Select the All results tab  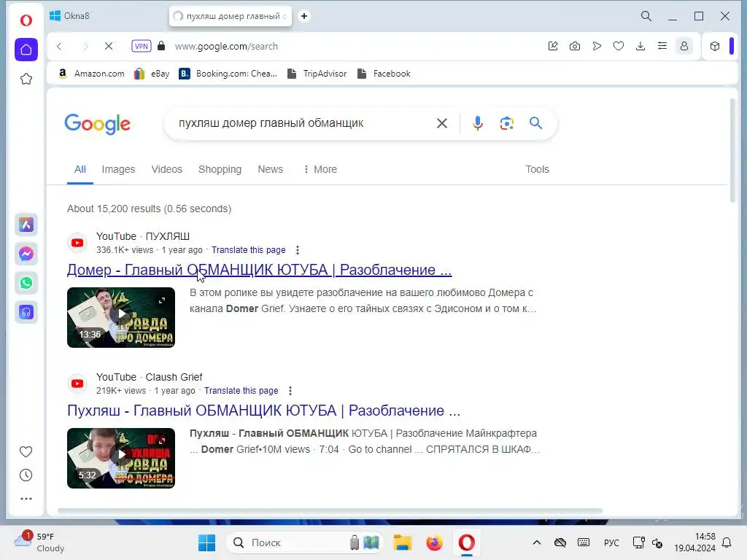tap(80, 169)
